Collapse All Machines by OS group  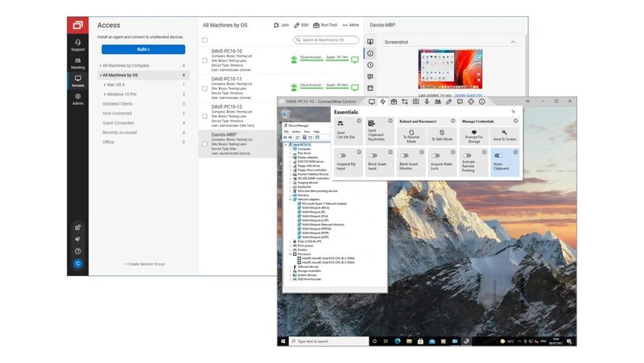[100, 76]
